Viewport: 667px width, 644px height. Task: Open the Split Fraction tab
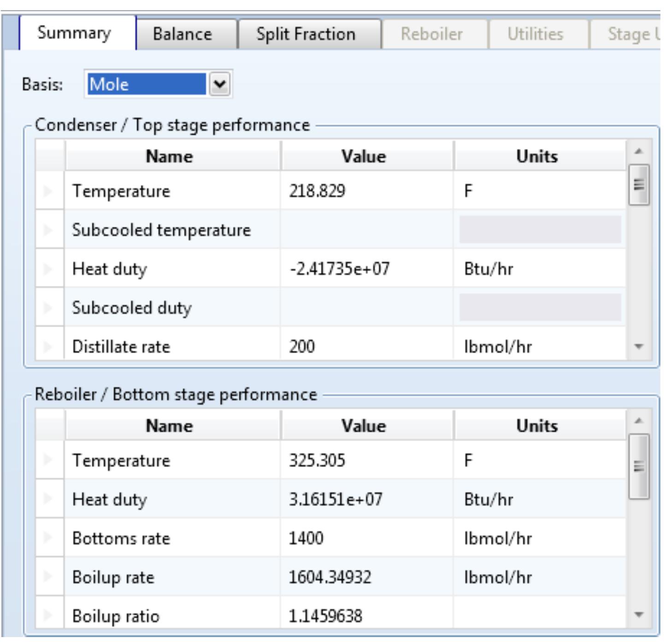(x=306, y=34)
